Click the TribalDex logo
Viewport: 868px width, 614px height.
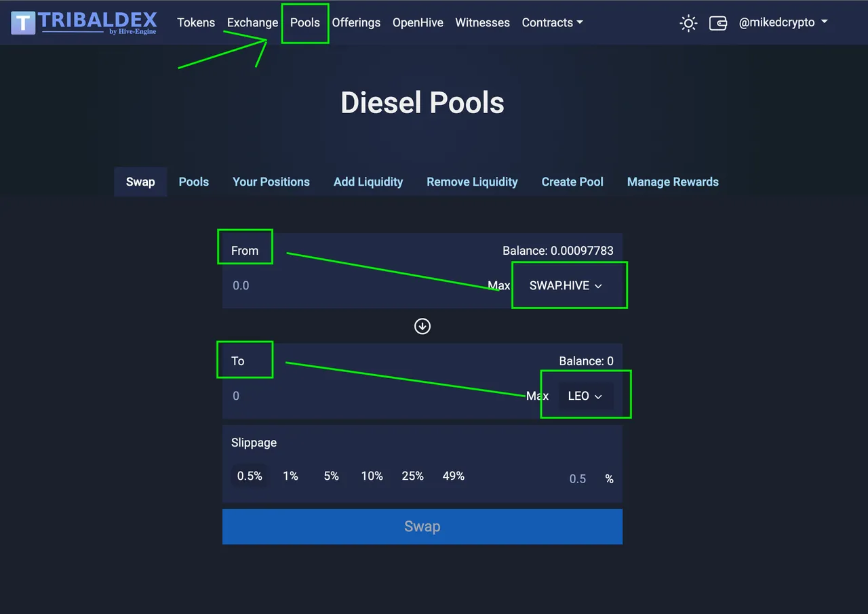(x=84, y=22)
